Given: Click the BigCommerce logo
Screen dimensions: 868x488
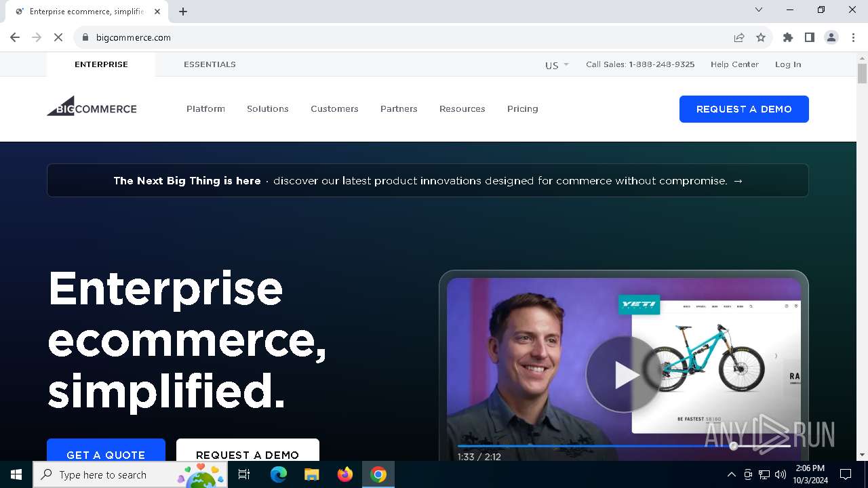Looking at the screenshot, I should (x=92, y=106).
